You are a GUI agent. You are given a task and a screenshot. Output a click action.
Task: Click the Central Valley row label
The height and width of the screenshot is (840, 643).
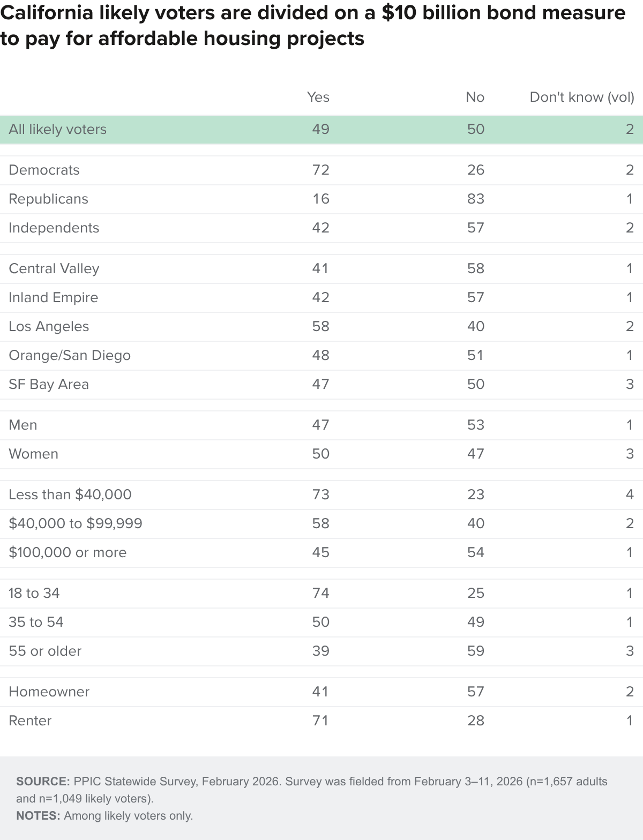54,268
